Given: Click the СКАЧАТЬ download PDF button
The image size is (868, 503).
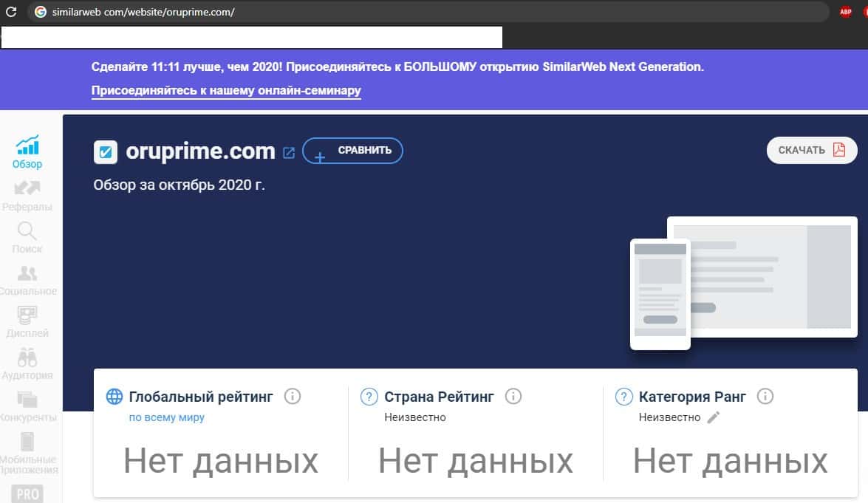Looking at the screenshot, I should pos(812,150).
